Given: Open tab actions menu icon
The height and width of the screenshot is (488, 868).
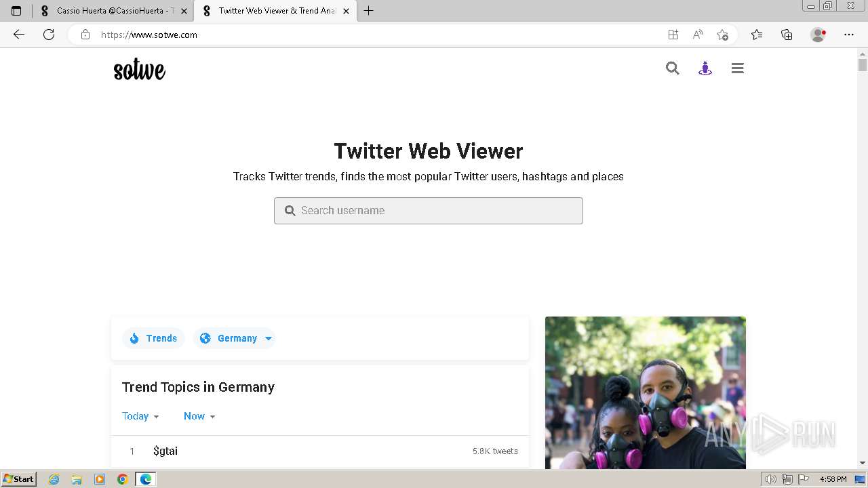Looking at the screenshot, I should click(16, 11).
